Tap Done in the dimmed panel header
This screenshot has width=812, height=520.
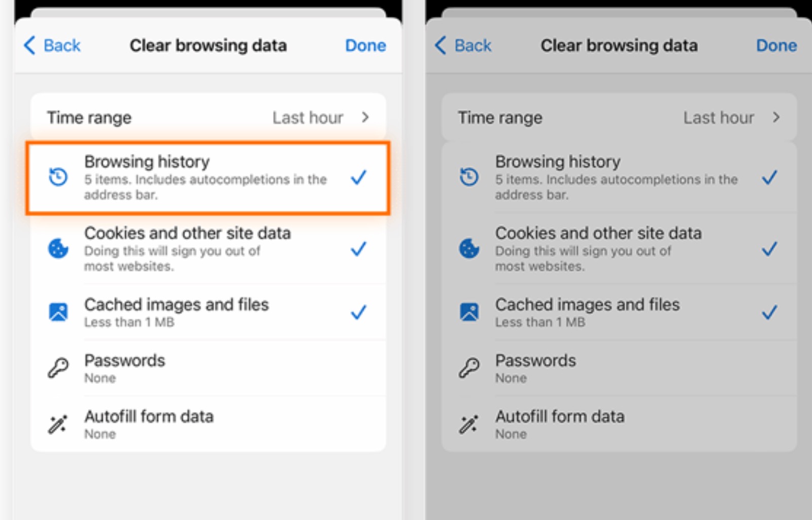pyautogui.click(x=776, y=46)
